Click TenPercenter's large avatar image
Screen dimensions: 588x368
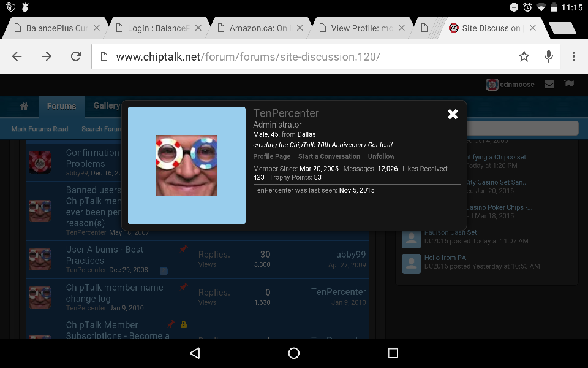coord(187,166)
